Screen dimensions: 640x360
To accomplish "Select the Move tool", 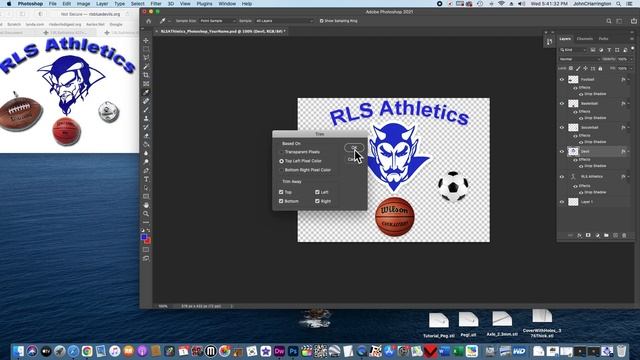I will coord(146,40).
